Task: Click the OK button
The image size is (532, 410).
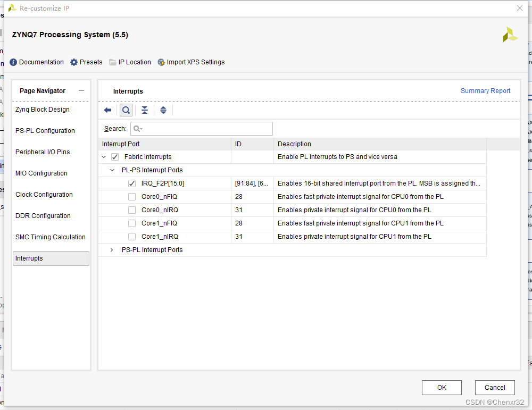Action: [442, 388]
